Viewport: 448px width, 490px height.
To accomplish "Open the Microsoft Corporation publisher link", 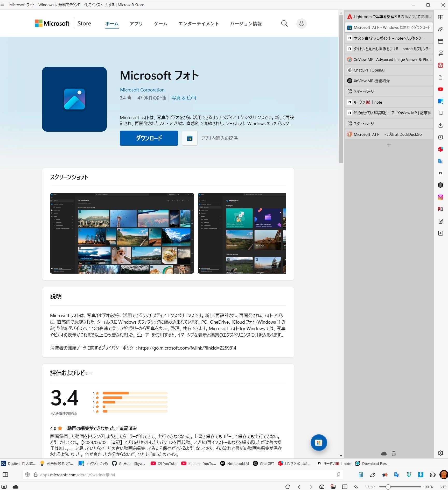I will 142,90.
